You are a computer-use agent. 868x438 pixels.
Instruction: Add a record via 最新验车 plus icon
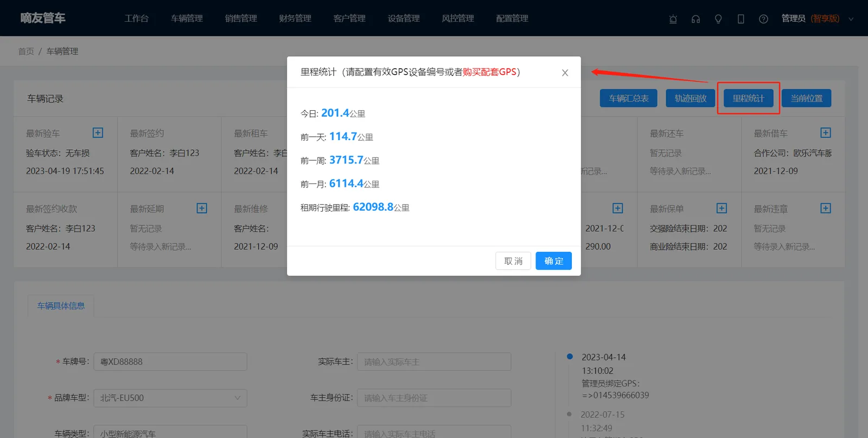(98, 133)
